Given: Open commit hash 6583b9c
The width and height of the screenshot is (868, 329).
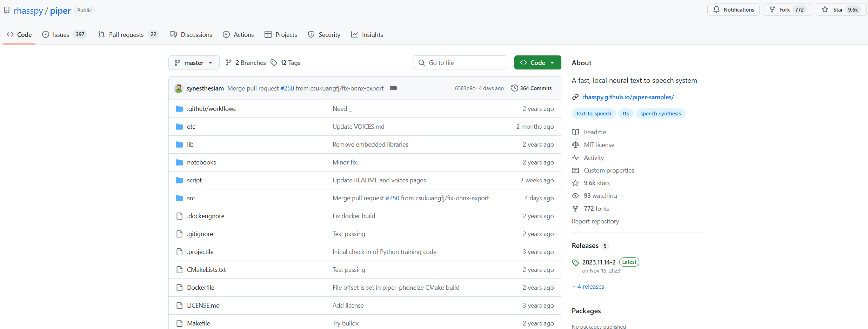Looking at the screenshot, I should 465,88.
